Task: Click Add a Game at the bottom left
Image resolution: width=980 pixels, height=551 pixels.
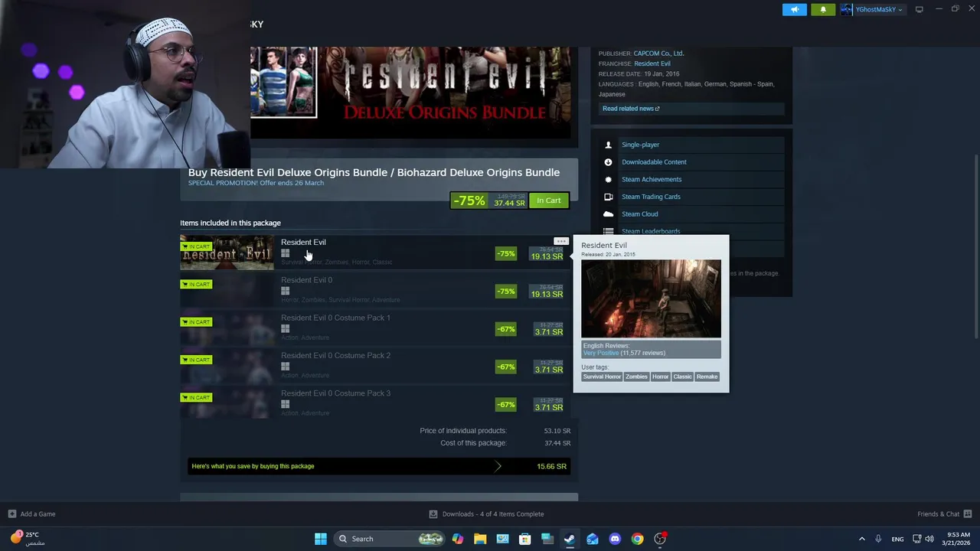Action: pyautogui.click(x=31, y=514)
